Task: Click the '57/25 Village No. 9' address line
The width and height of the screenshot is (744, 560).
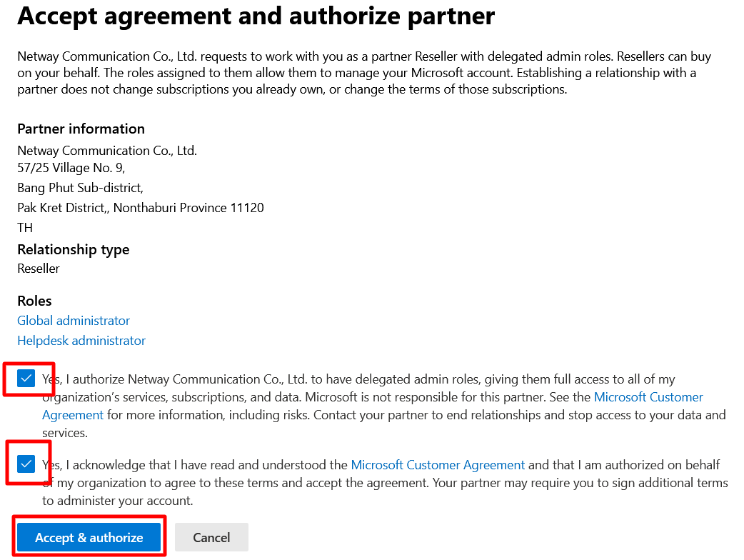Action: 71,168
